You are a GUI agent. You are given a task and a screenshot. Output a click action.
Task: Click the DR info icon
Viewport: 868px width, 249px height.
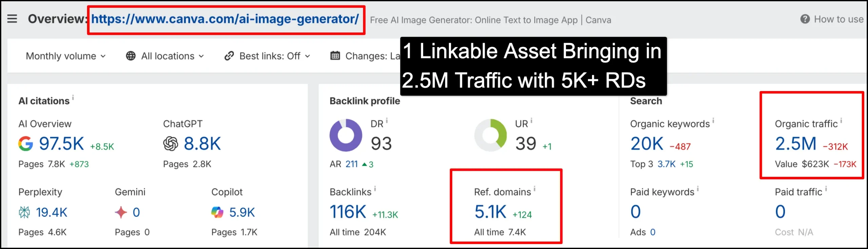click(387, 121)
